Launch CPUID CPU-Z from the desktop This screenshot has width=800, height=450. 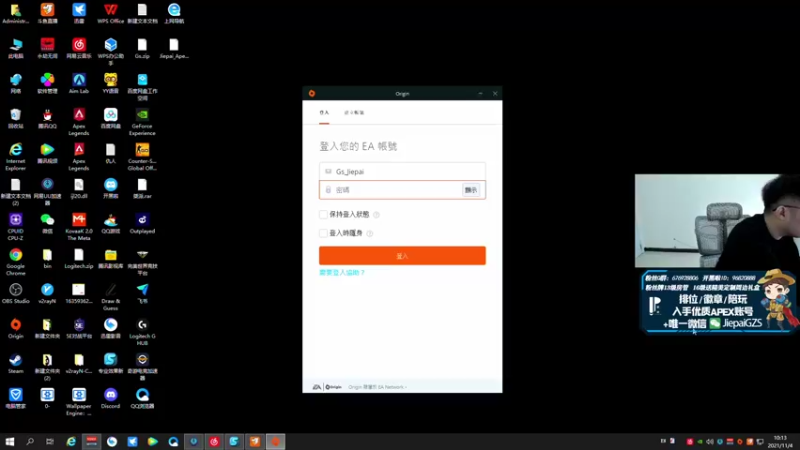(x=16, y=227)
